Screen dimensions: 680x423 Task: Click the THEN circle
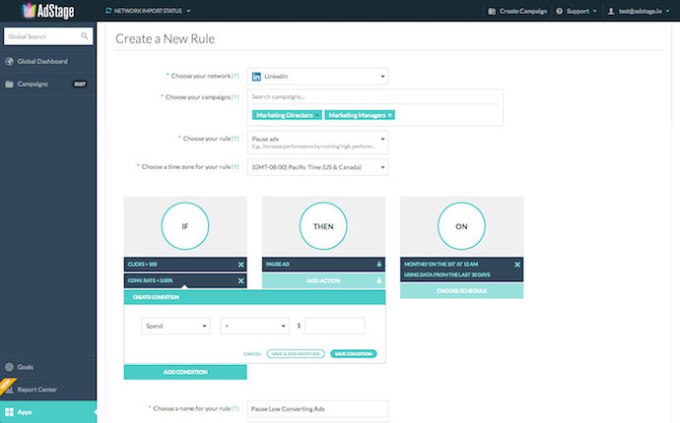[323, 226]
